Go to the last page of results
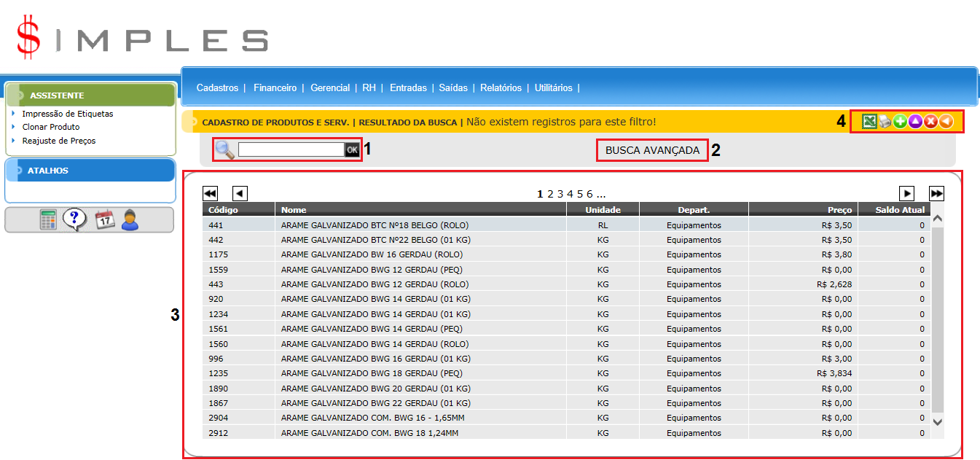Image resolution: width=980 pixels, height=460 pixels. 937,193
